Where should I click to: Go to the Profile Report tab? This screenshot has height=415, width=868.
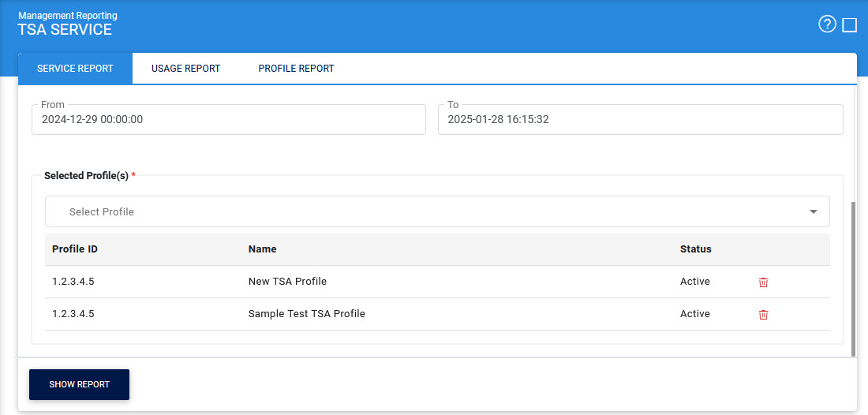pos(296,69)
